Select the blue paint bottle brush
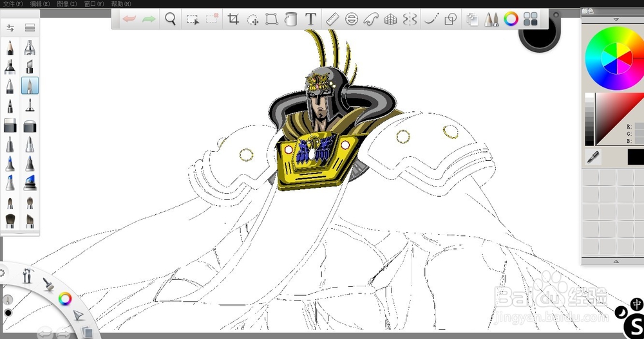Screen dimensions: 644x339 pyautogui.click(x=30, y=183)
